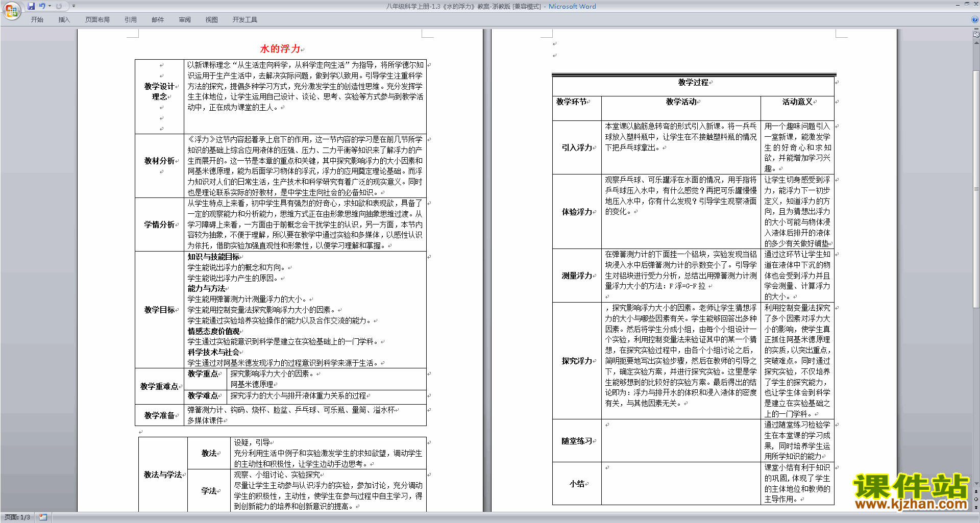Screen dimensions: 980x523
Task: Toggle the ruler icon above scrollbar
Action: 976,35
